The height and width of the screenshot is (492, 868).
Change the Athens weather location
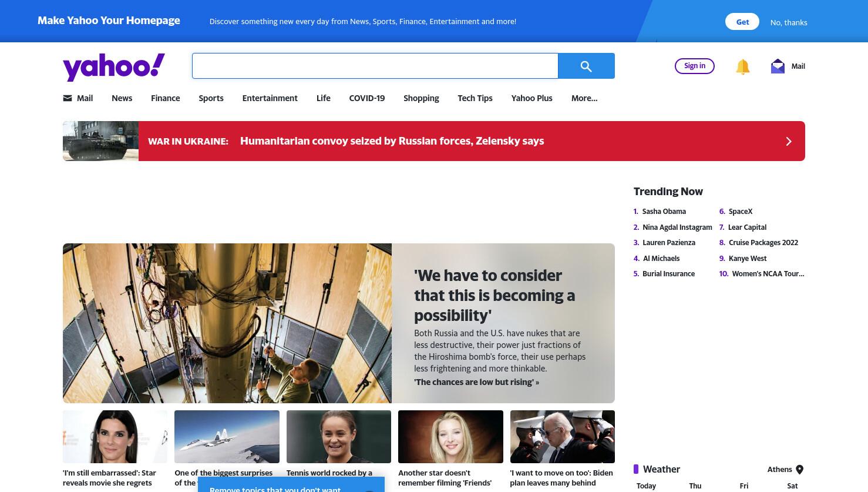coord(780,469)
